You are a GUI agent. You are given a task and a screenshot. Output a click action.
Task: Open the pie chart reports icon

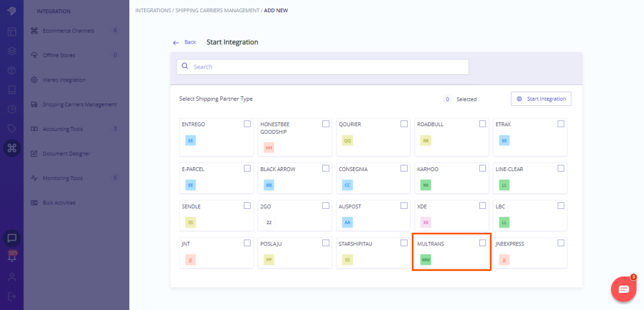tap(11, 109)
